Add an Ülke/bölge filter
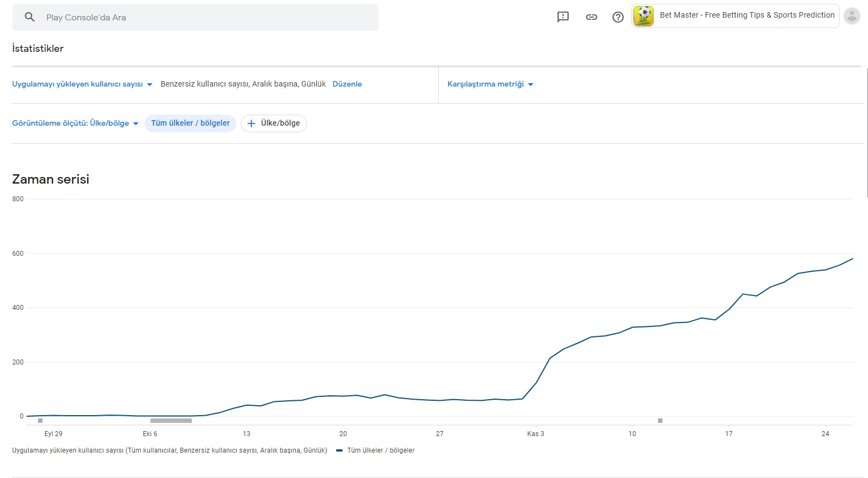Image resolution: width=868 pixels, height=478 pixels. (x=274, y=123)
